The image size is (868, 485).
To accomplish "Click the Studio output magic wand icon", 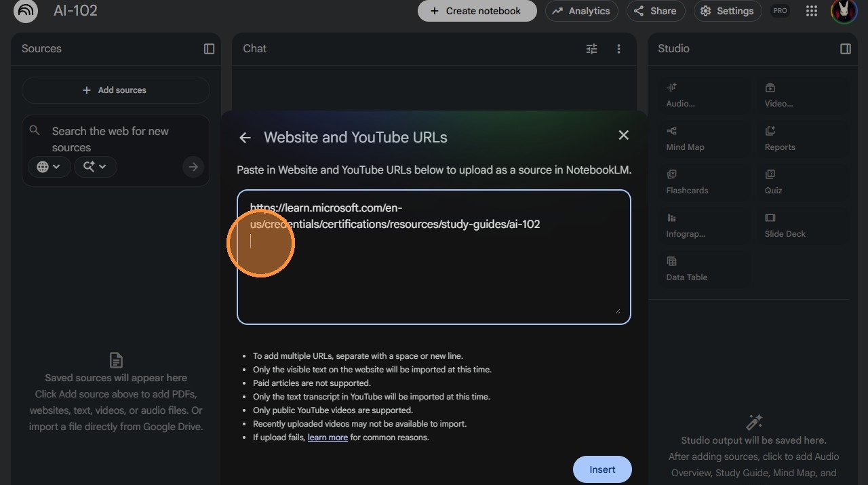I will tap(754, 422).
